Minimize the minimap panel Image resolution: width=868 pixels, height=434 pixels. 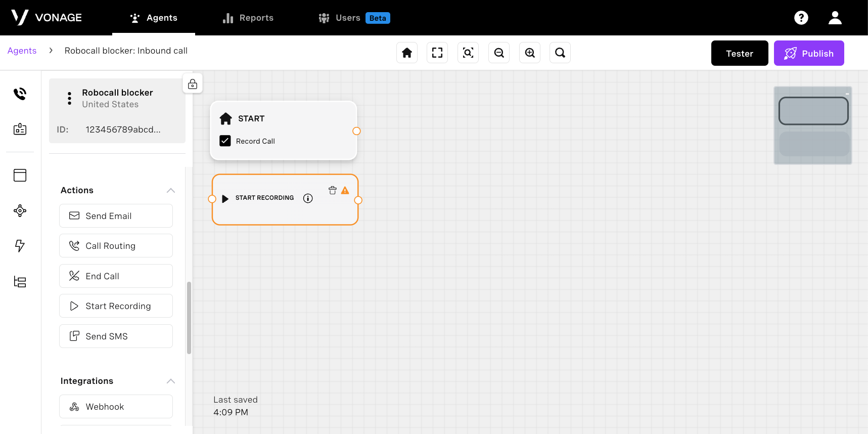(847, 93)
